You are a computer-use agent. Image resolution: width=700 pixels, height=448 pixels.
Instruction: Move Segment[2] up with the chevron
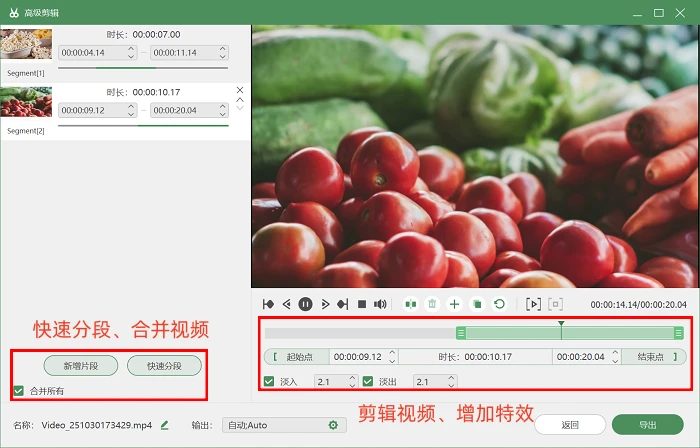(240, 100)
